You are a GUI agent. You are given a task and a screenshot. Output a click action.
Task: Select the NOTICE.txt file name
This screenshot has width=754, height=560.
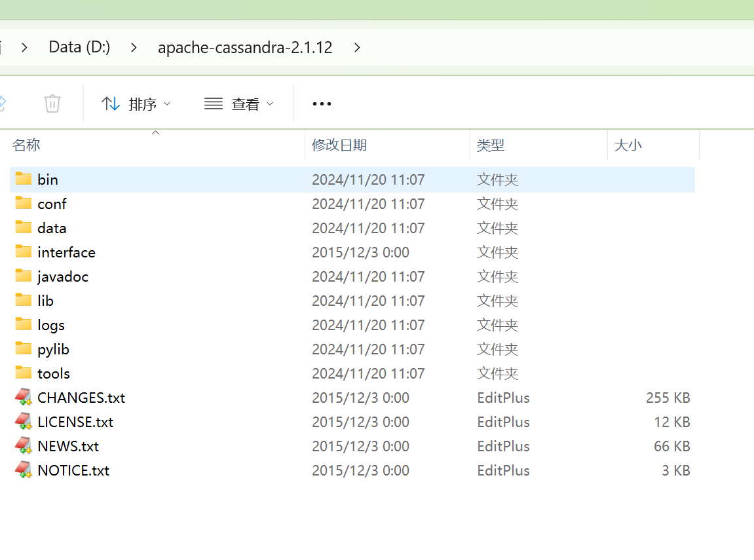(x=73, y=470)
